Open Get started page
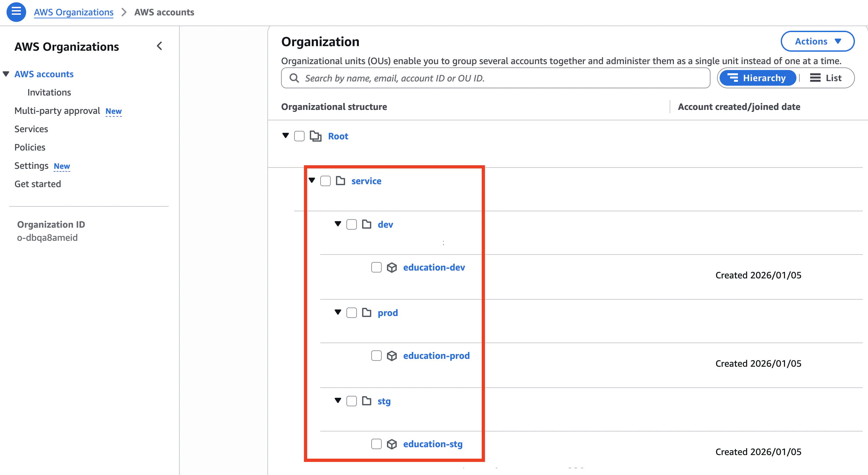The height and width of the screenshot is (475, 868). coord(38,184)
